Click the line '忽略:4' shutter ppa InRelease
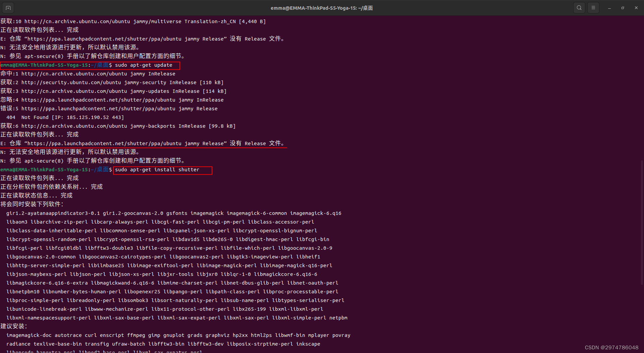Viewport: 644px width, 353px height. coord(112,100)
